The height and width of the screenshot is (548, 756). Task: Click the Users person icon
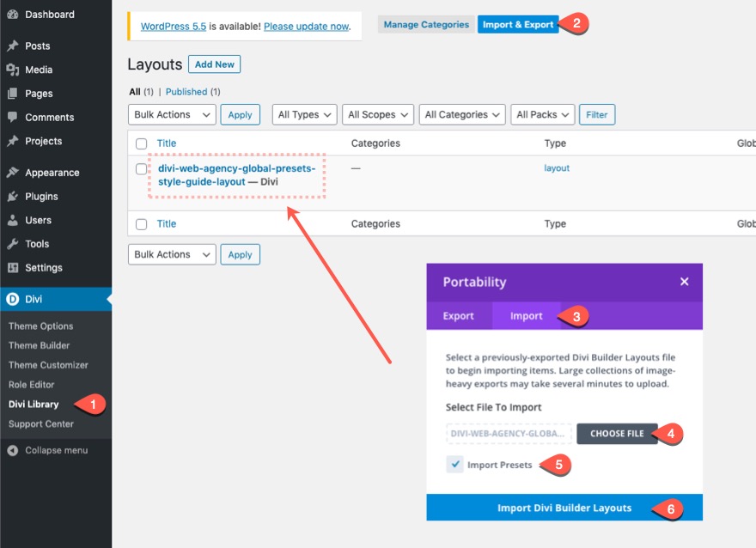13,220
